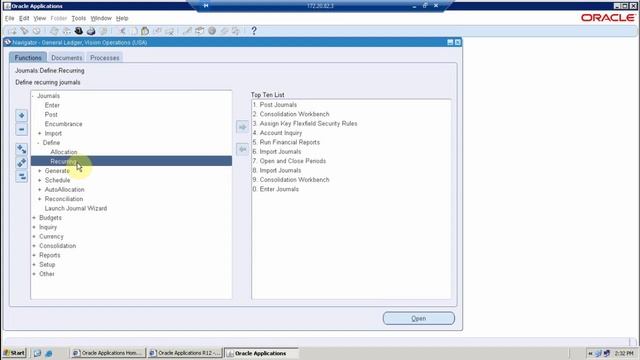Screen dimensions: 640x360
Task: Select '3. Assign Key Flexfield Security Rules'
Action: coord(305,124)
